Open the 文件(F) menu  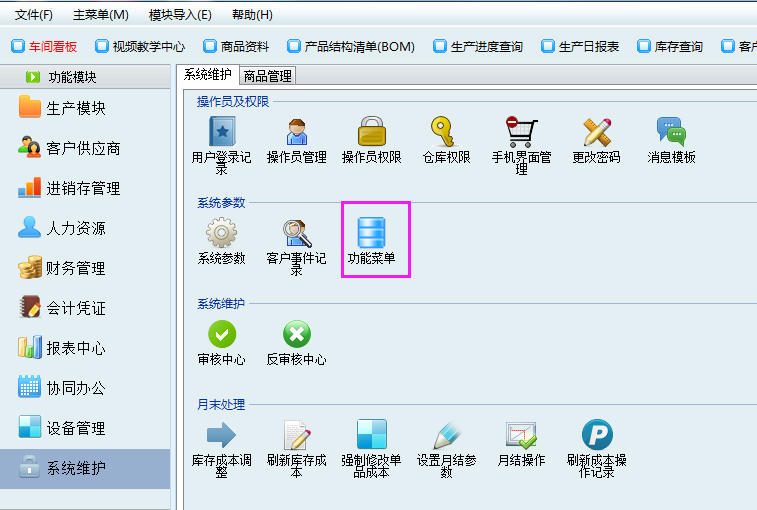point(33,15)
